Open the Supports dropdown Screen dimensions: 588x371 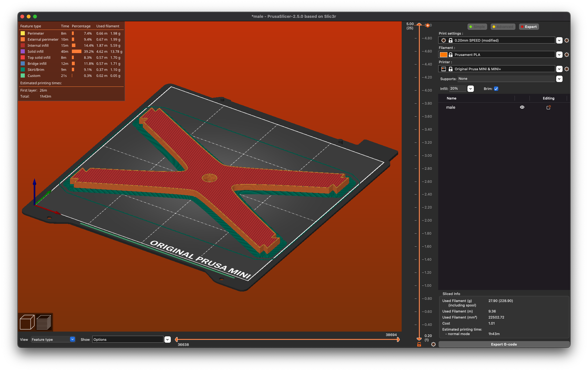pyautogui.click(x=559, y=79)
